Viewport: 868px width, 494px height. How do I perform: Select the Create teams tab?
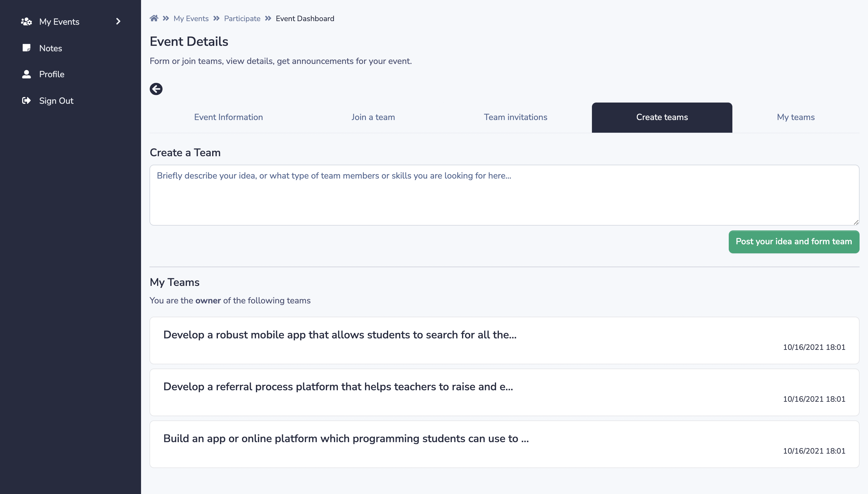(662, 117)
